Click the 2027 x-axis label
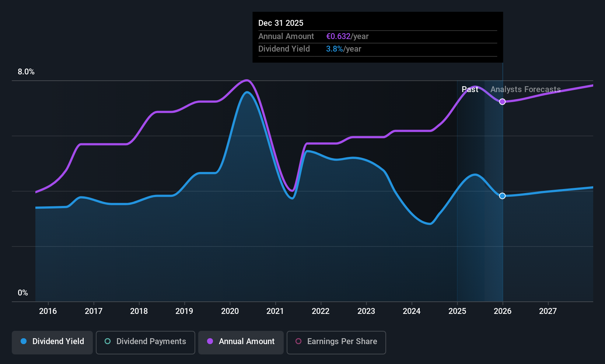This screenshot has height=364, width=605. pyautogui.click(x=548, y=311)
